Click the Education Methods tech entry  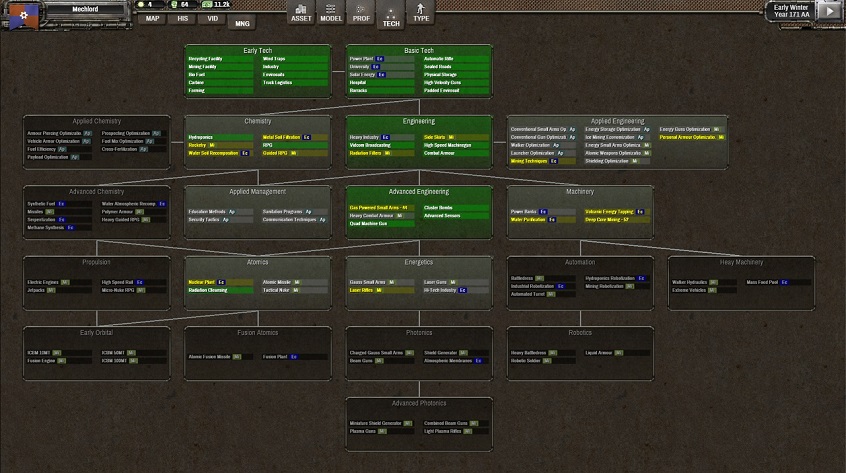pos(220,212)
